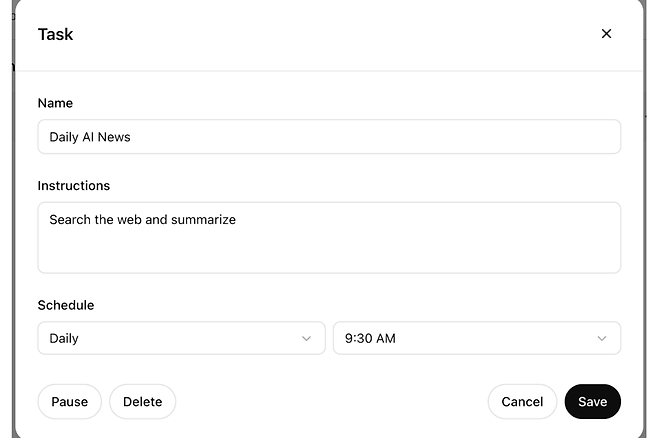Save the task changes

pos(592,402)
